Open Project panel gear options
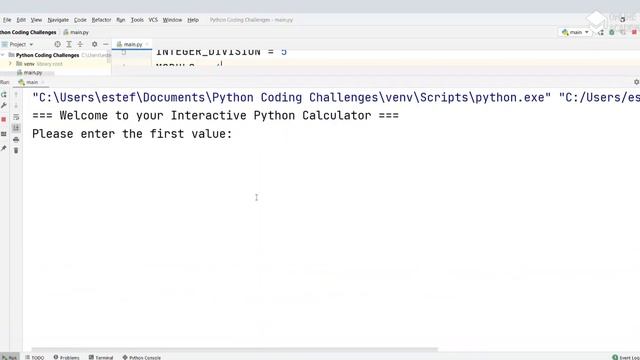The height and width of the screenshot is (360, 640). coord(94,44)
